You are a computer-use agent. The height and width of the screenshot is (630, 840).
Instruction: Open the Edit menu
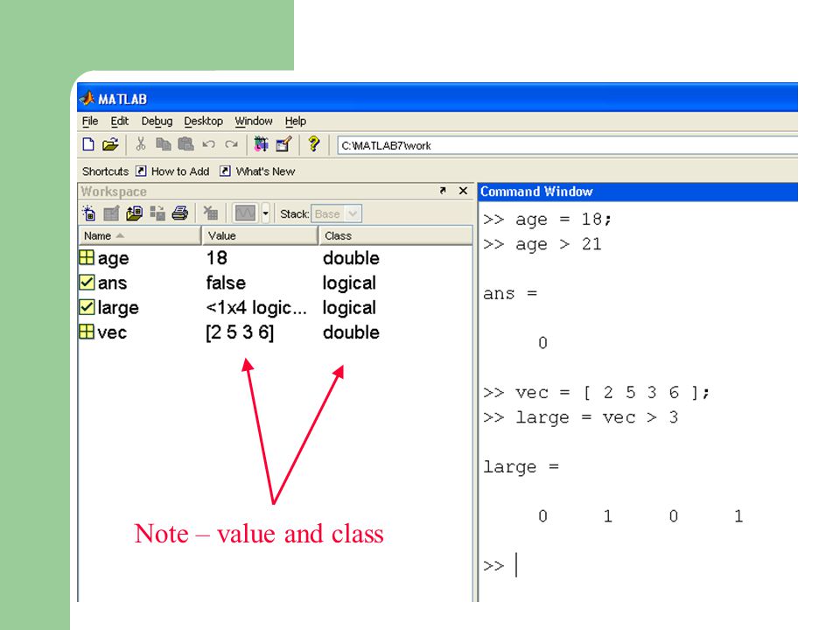pos(120,121)
